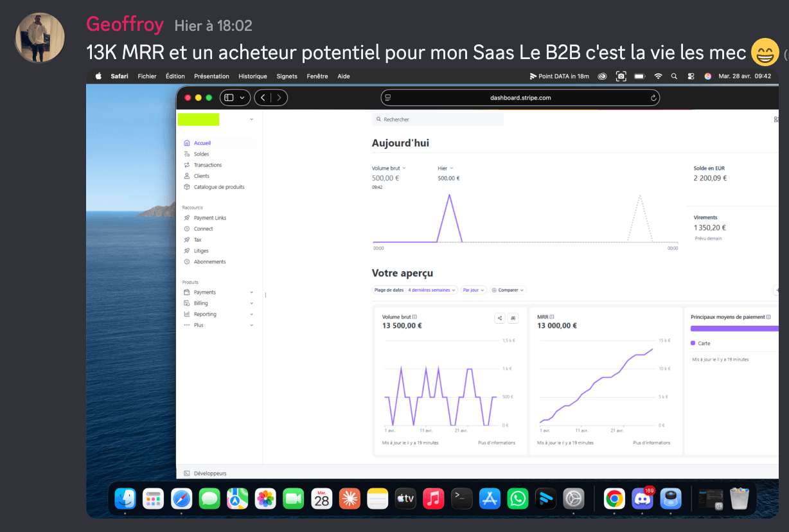
Task: Open Wi-Fi status in menu bar
Action: pos(658,76)
